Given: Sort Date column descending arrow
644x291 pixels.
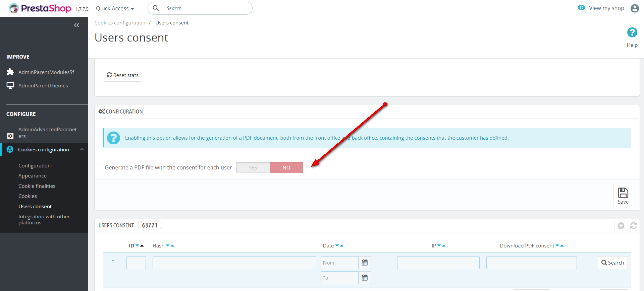Looking at the screenshot, I should click(x=337, y=246).
